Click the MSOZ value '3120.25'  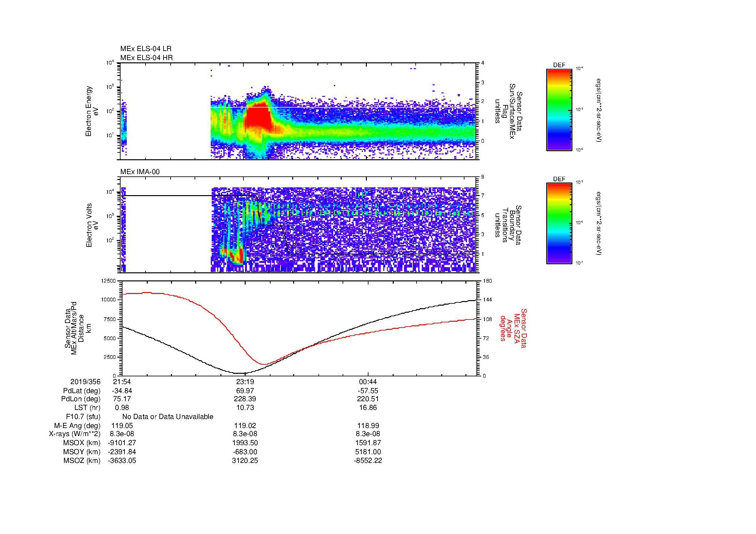point(245,461)
